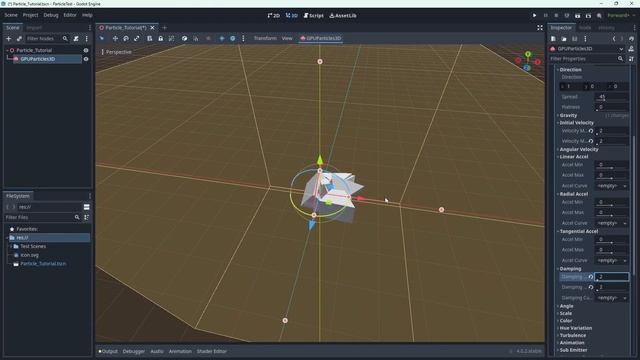
Task: Toggle visibility of GPUParticles3D node
Action: (86, 59)
